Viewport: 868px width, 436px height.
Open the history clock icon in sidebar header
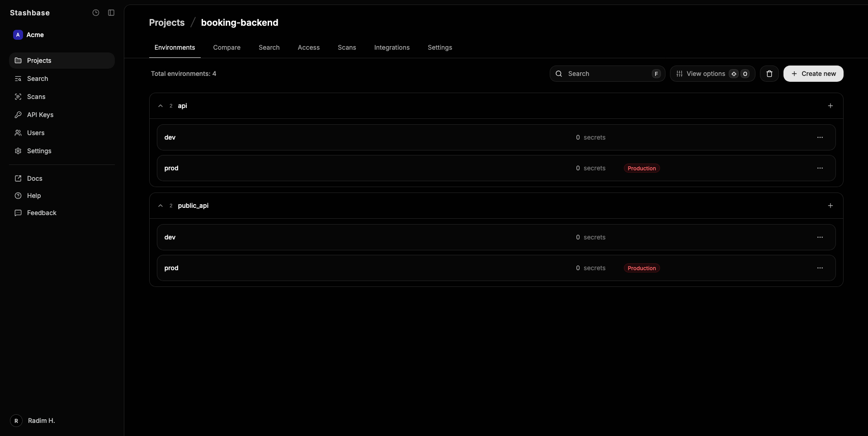pos(96,13)
